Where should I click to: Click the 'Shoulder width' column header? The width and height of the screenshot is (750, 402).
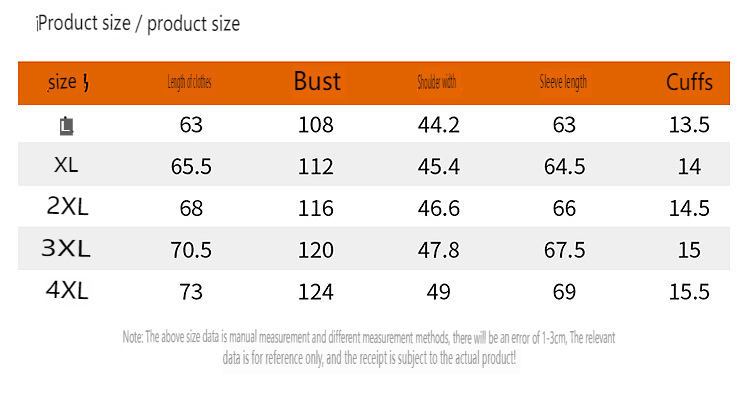coord(437,83)
